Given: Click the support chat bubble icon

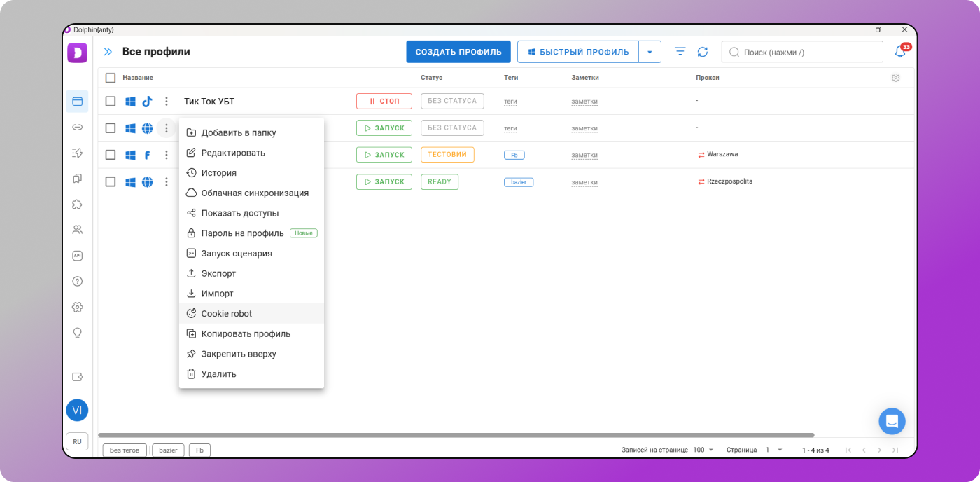Looking at the screenshot, I should pyautogui.click(x=892, y=421).
